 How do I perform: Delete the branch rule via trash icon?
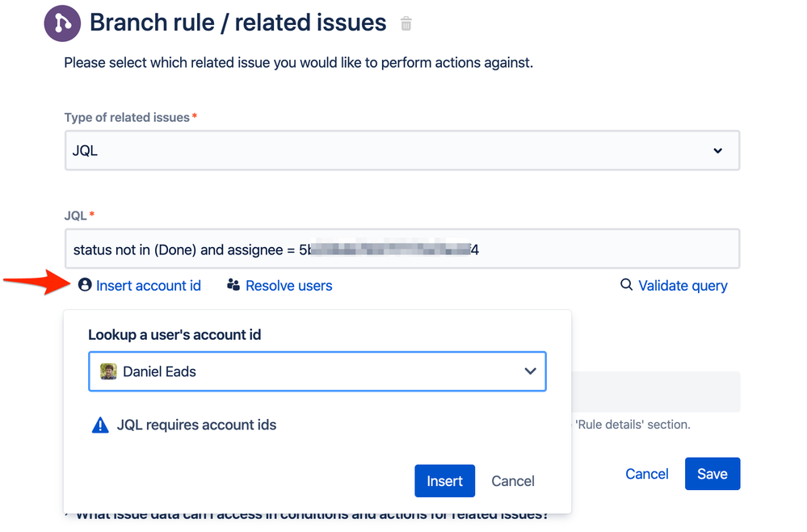(406, 23)
